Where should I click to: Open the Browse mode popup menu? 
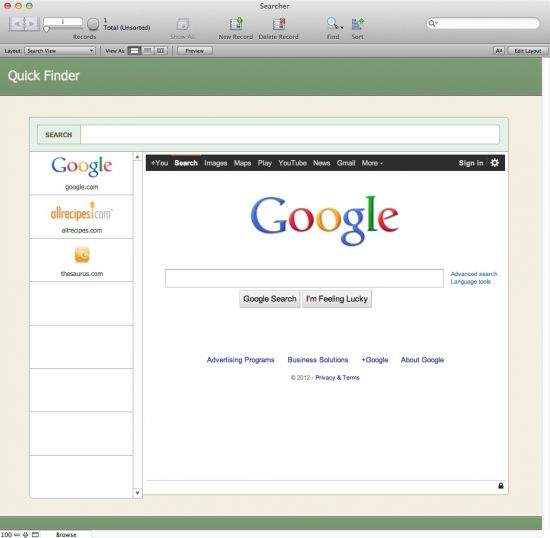pyautogui.click(x=66, y=534)
